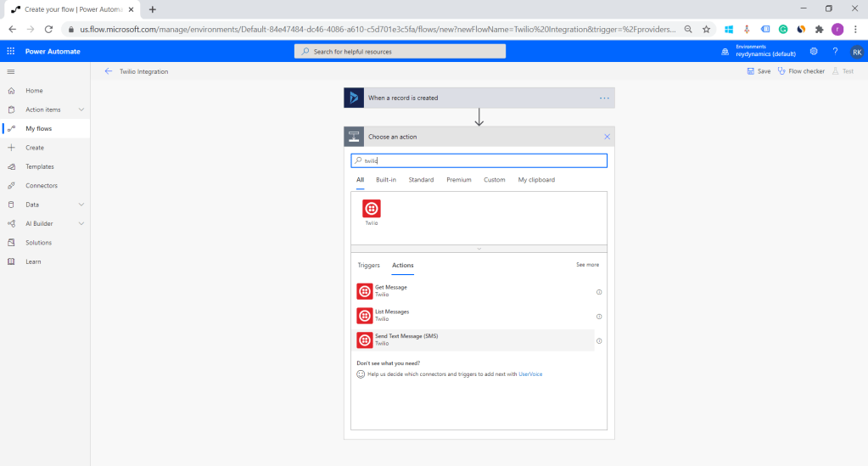Click the Twilio connector icon

pos(372,209)
